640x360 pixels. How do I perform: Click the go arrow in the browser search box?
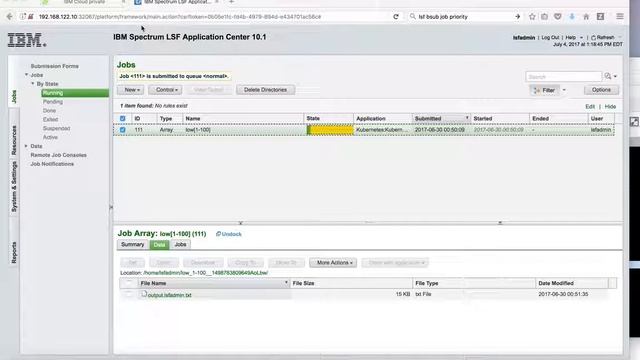point(517,17)
